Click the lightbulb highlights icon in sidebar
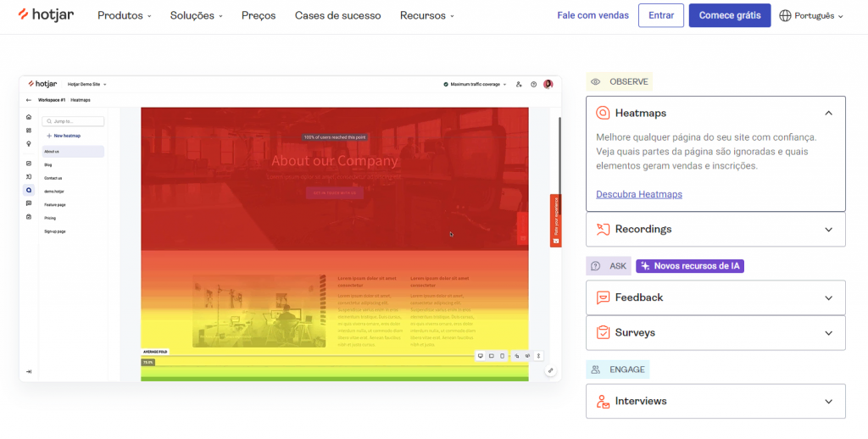This screenshot has height=439, width=868. (29, 143)
